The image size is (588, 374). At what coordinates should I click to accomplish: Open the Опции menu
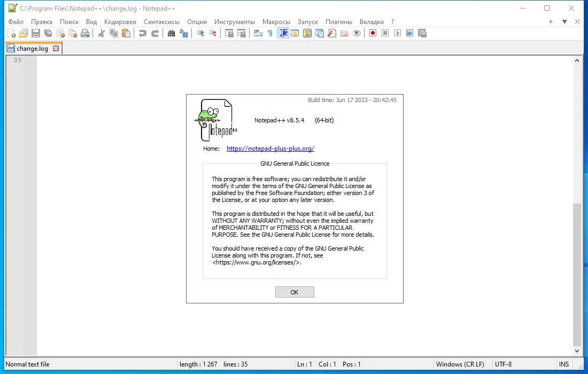click(197, 22)
